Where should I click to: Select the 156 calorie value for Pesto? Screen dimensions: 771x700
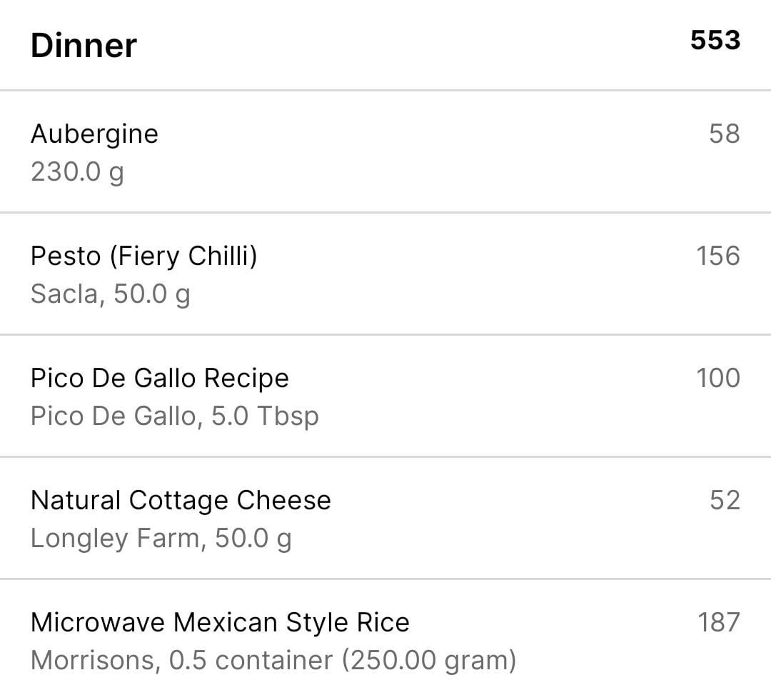tap(718, 256)
